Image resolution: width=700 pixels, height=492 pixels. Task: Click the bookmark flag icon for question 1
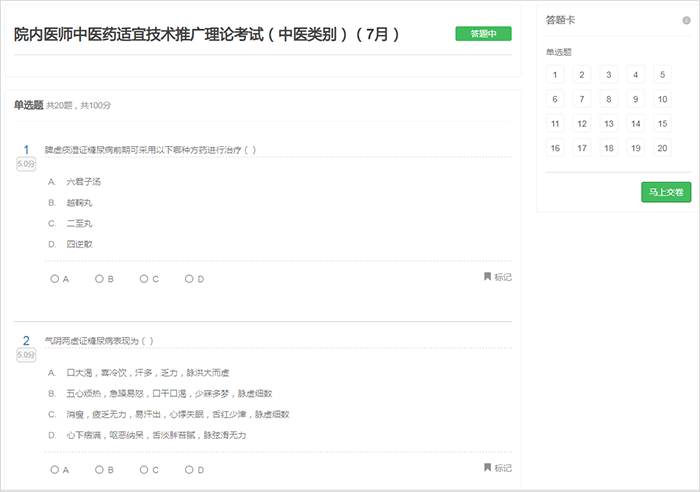[x=487, y=277]
